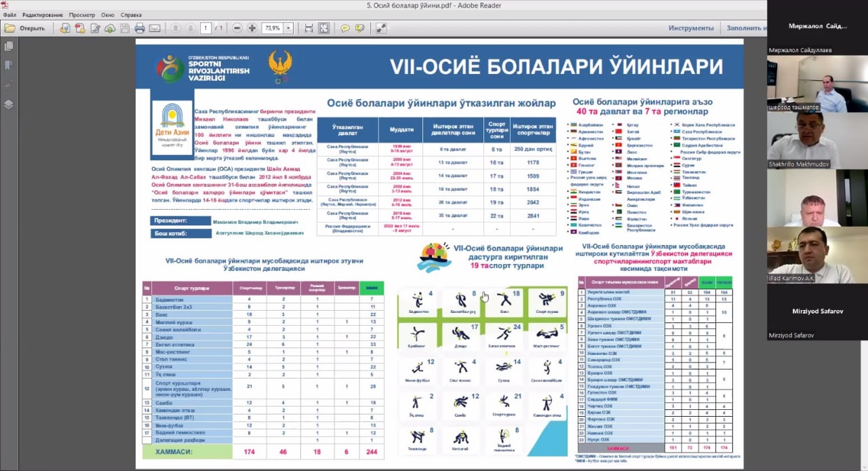Screen dimensions: 868x471
Task: Open the Layers side panel
Action: [9, 105]
